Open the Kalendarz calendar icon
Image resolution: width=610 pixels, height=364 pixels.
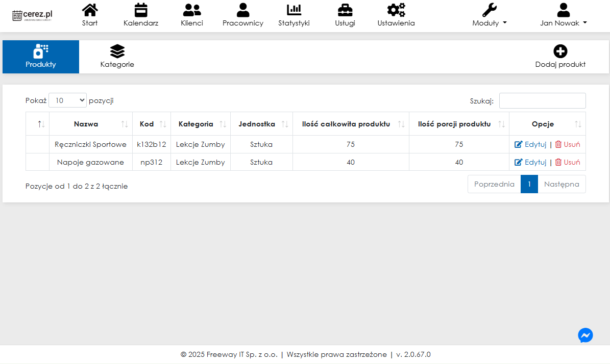pos(141,10)
